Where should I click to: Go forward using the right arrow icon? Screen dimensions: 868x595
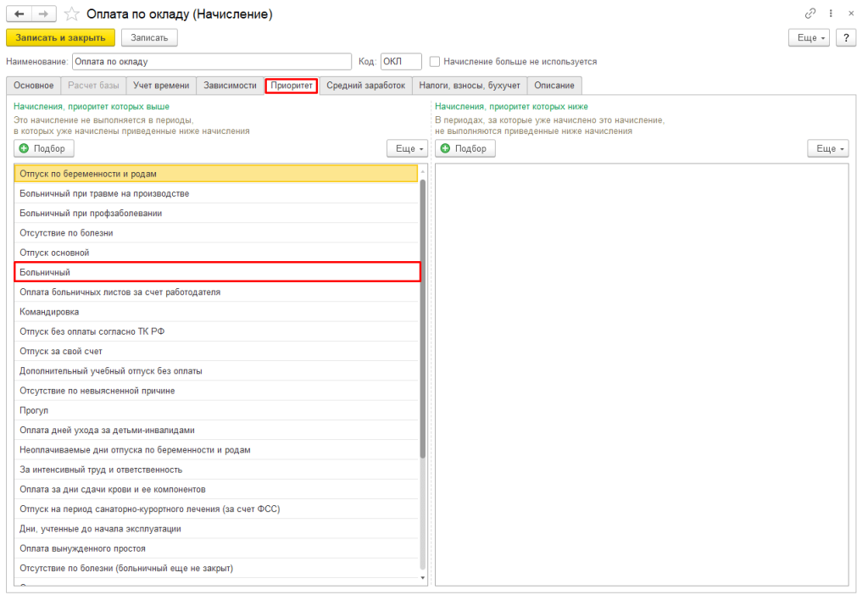tap(44, 14)
